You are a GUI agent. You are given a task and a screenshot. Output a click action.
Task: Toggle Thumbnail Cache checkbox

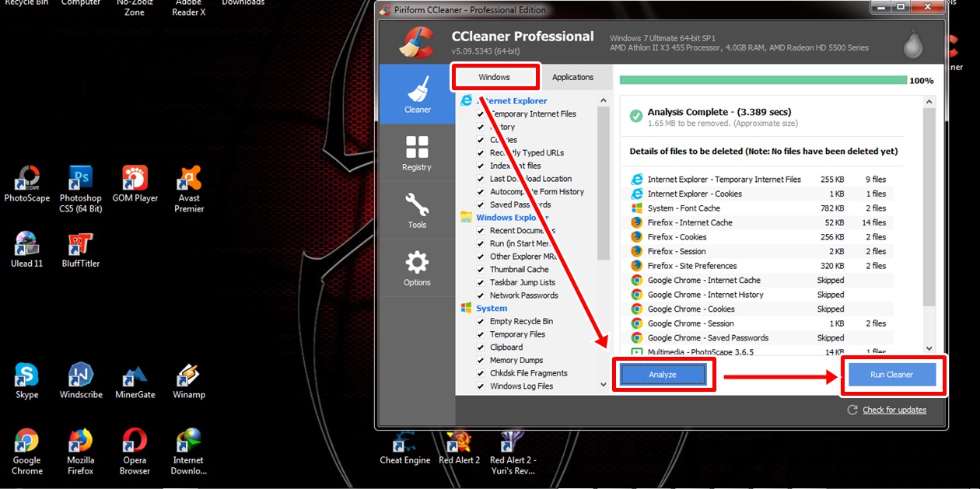481,269
